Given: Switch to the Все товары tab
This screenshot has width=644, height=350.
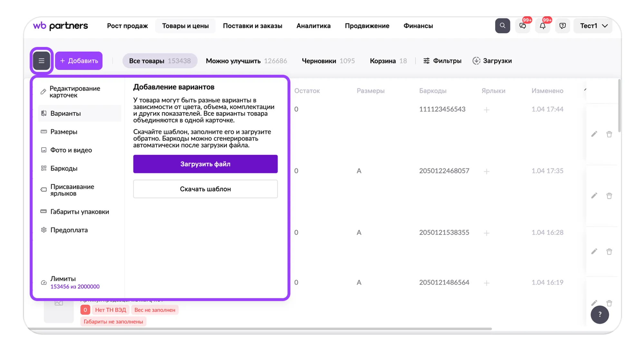Looking at the screenshot, I should [x=160, y=61].
